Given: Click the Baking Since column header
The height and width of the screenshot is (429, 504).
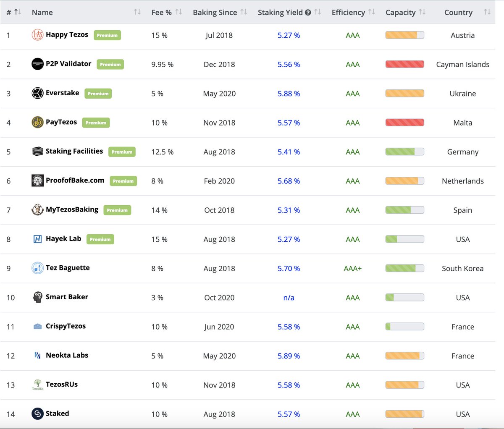Looking at the screenshot, I should [215, 13].
